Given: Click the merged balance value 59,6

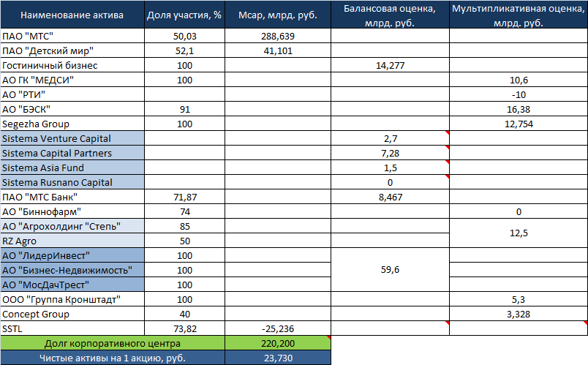Looking at the screenshot, I should [x=390, y=270].
